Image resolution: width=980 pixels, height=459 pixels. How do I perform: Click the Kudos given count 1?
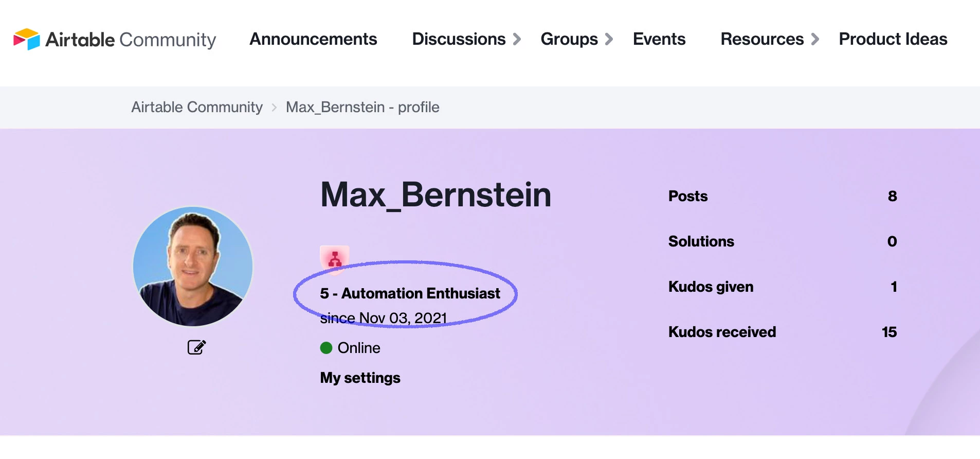894,287
